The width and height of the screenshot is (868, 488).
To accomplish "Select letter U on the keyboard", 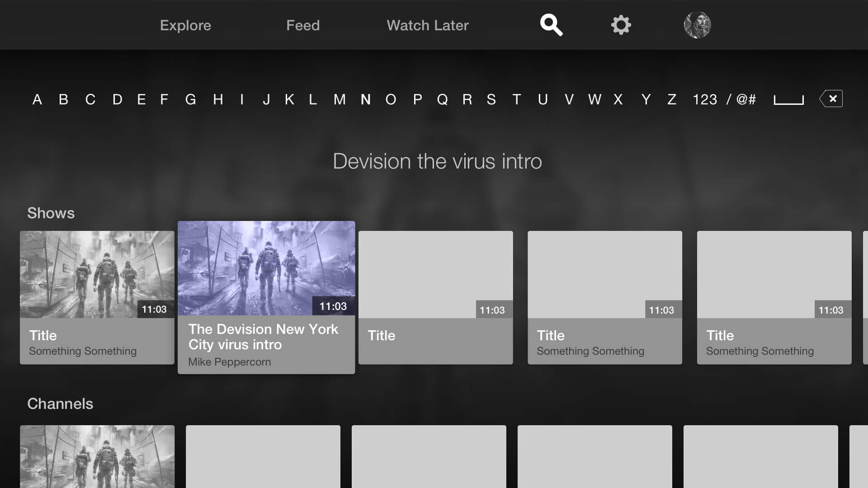I will pos(543,99).
